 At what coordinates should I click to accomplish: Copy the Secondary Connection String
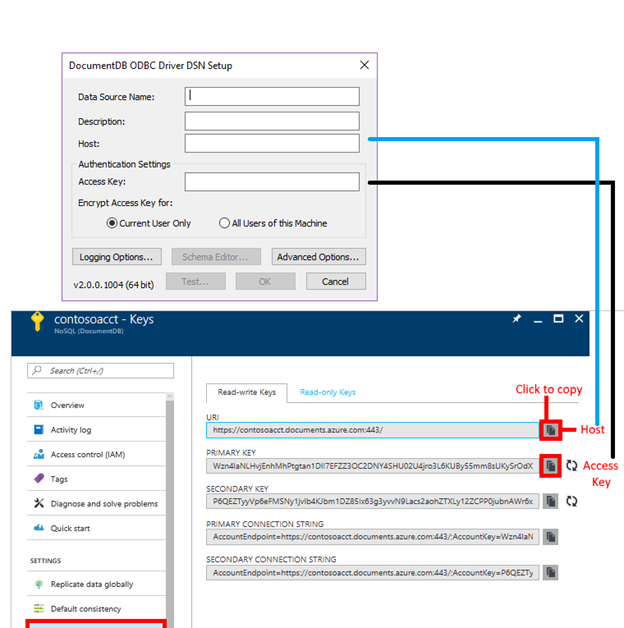[x=551, y=573]
